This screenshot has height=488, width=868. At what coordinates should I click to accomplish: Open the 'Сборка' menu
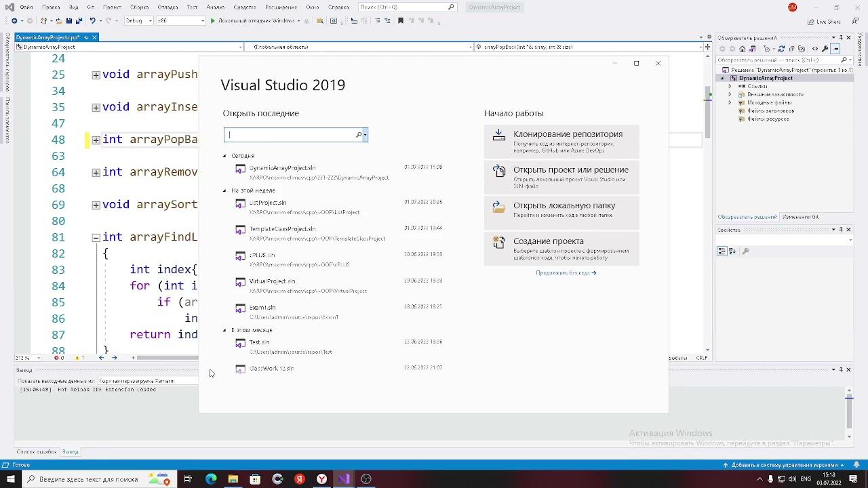point(139,7)
